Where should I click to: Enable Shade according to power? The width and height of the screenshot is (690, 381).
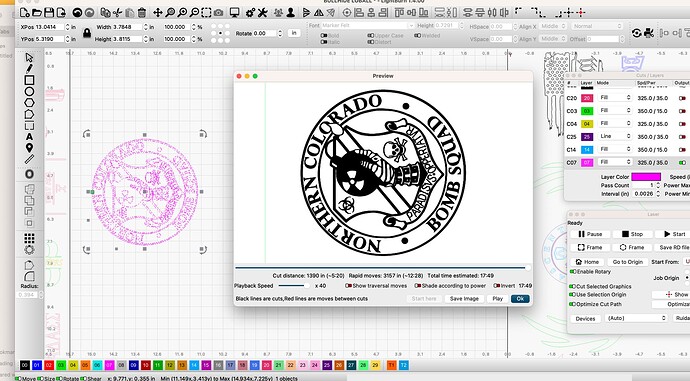point(450,286)
